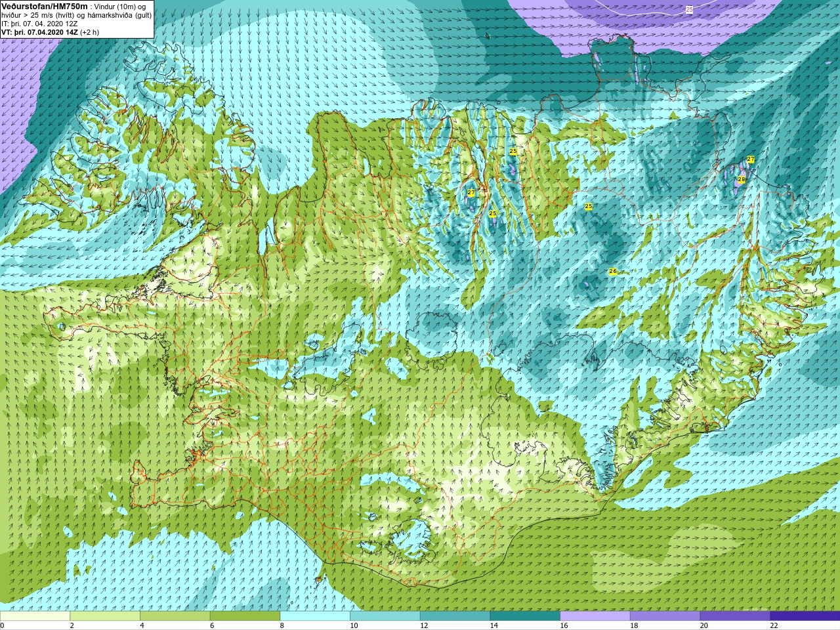Screen dimensions: 840x630
Task: Click the legend scale number 22
Action: [774, 625]
